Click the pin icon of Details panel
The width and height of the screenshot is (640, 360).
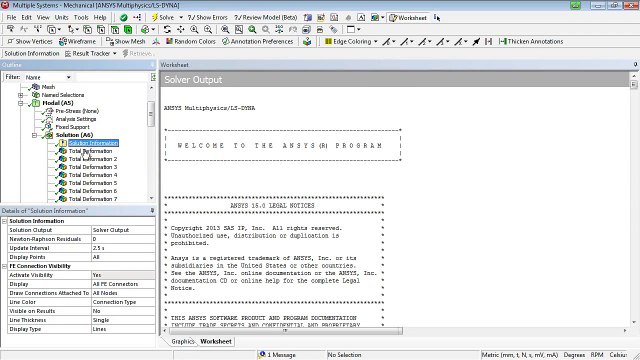152,211
